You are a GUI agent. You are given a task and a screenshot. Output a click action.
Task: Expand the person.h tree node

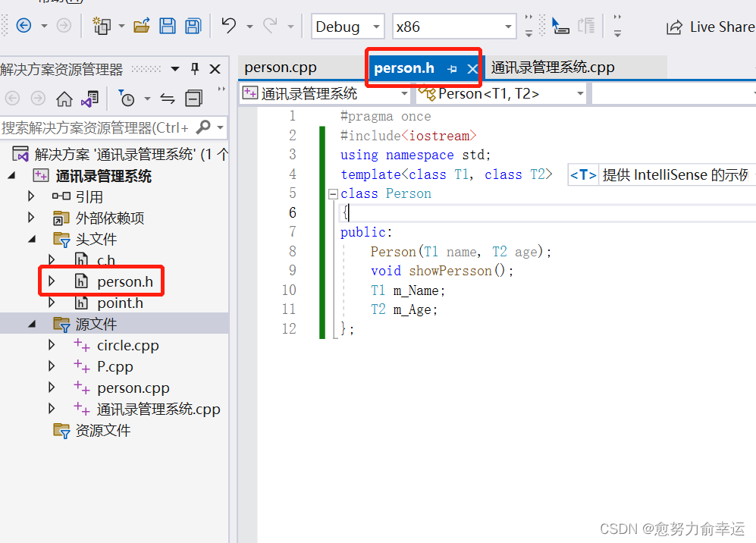[52, 281]
